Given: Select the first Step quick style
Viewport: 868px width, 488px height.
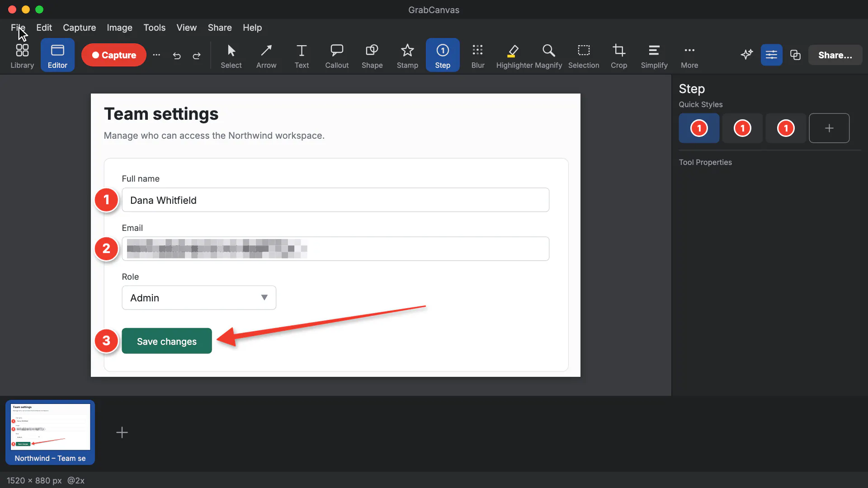Looking at the screenshot, I should pyautogui.click(x=699, y=128).
